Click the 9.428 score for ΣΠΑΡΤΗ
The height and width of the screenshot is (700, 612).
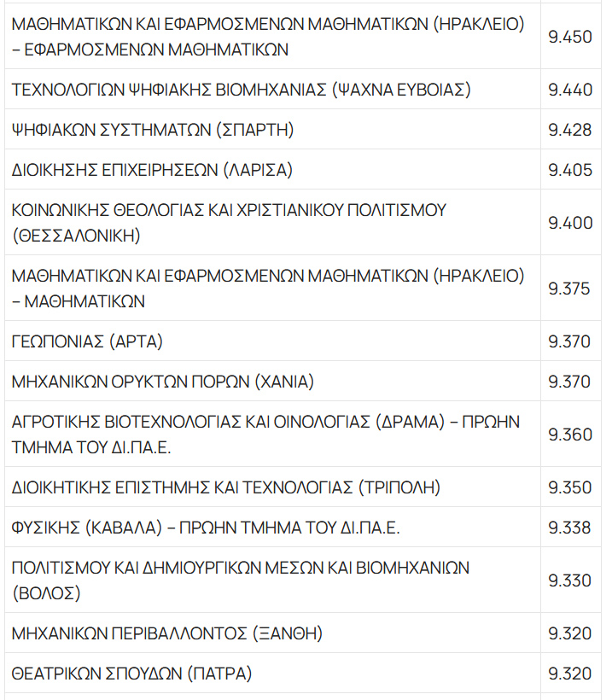coord(570,130)
